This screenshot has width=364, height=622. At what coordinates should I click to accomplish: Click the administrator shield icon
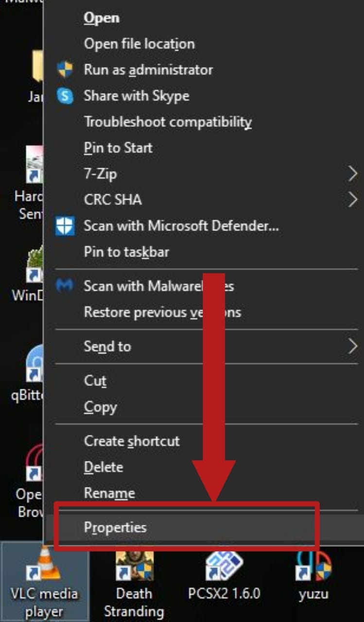tap(65, 69)
